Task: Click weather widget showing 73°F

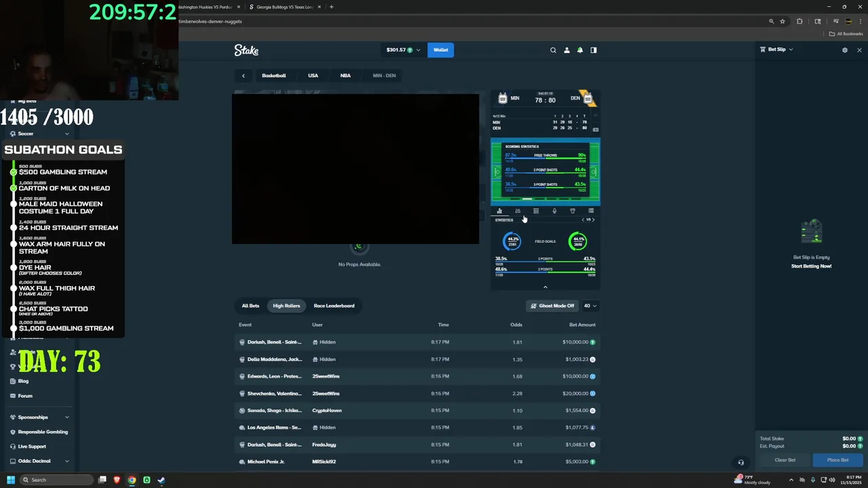Action: click(x=753, y=479)
